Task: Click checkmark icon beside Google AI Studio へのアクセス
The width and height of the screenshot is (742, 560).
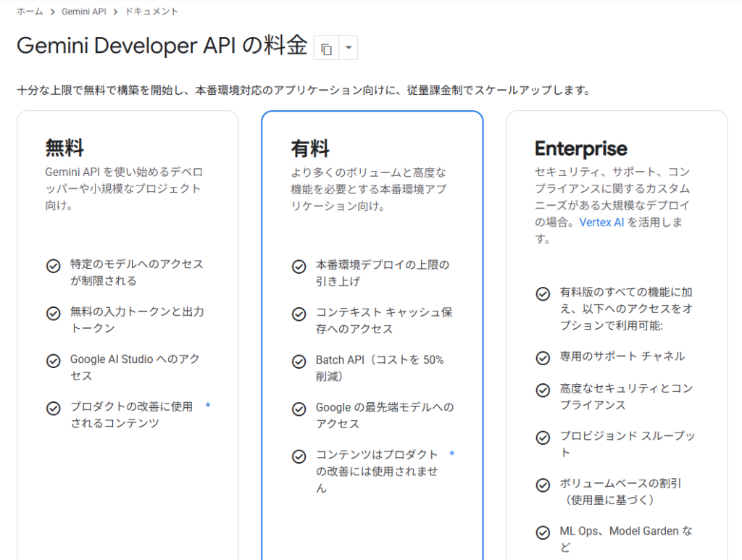Action: [53, 361]
